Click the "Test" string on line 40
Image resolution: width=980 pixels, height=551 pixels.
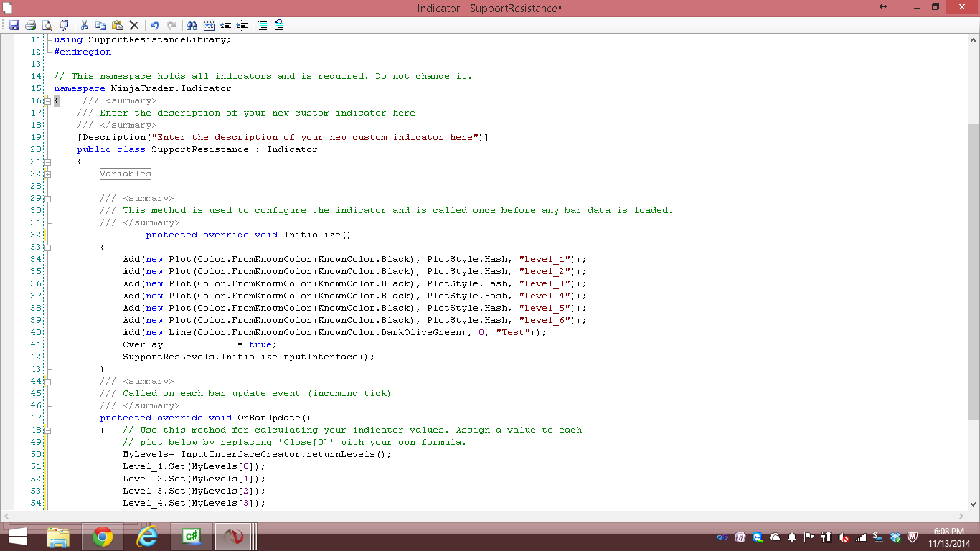(513, 332)
